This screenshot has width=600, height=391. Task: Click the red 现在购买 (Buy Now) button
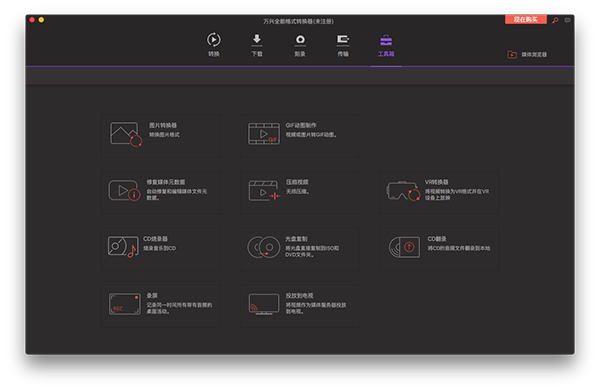click(525, 20)
